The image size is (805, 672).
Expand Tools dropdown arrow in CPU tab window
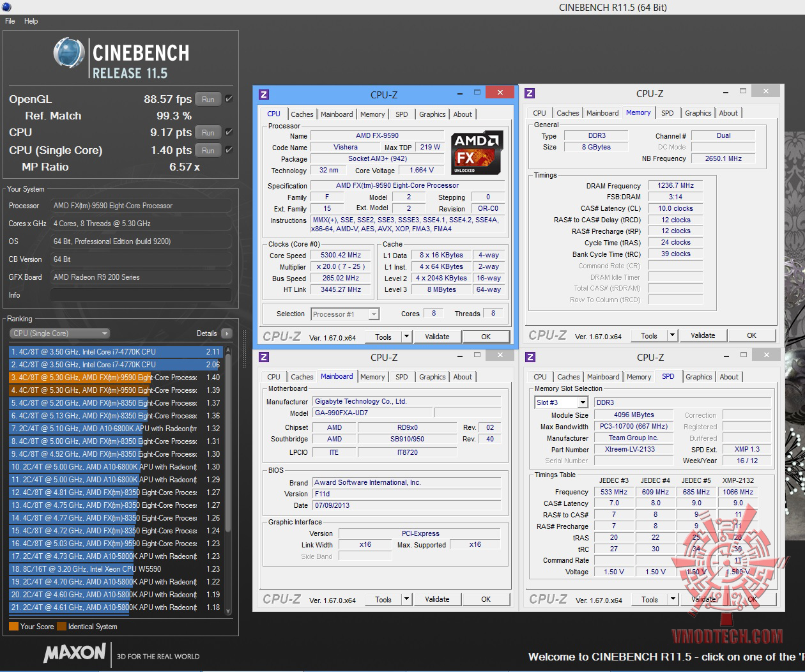406,337
